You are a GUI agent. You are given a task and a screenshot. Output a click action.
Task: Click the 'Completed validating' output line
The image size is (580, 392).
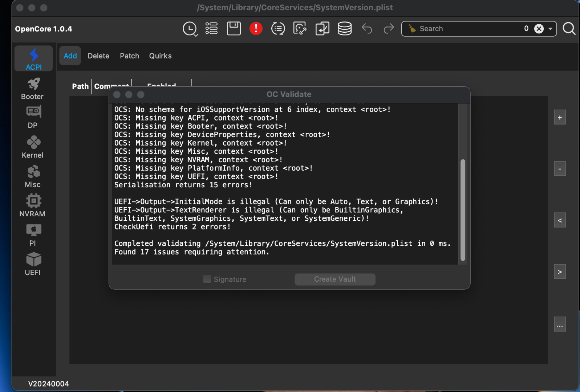(283, 244)
